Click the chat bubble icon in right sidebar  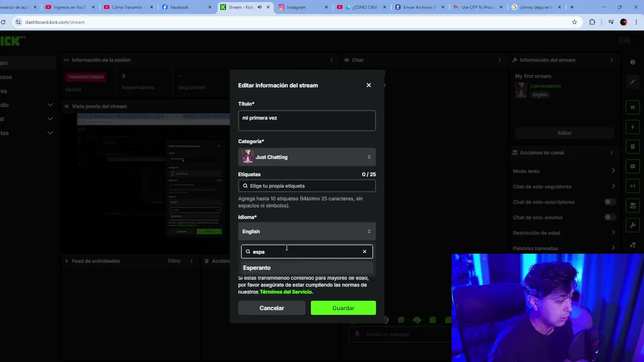click(633, 166)
